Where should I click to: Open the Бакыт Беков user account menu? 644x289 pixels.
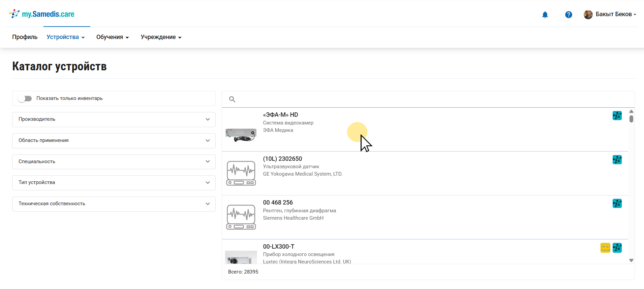point(610,14)
